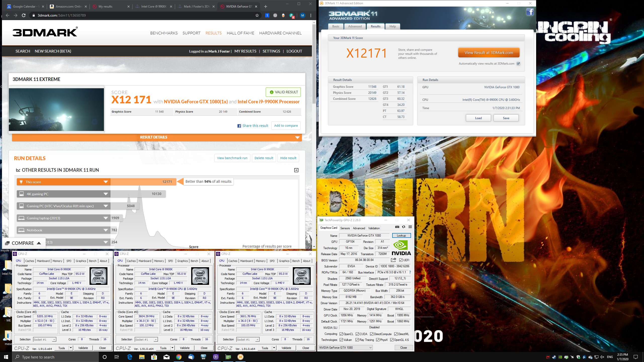Click the muted volume tray icon
This screenshot has width=644, height=362.
[602, 357]
